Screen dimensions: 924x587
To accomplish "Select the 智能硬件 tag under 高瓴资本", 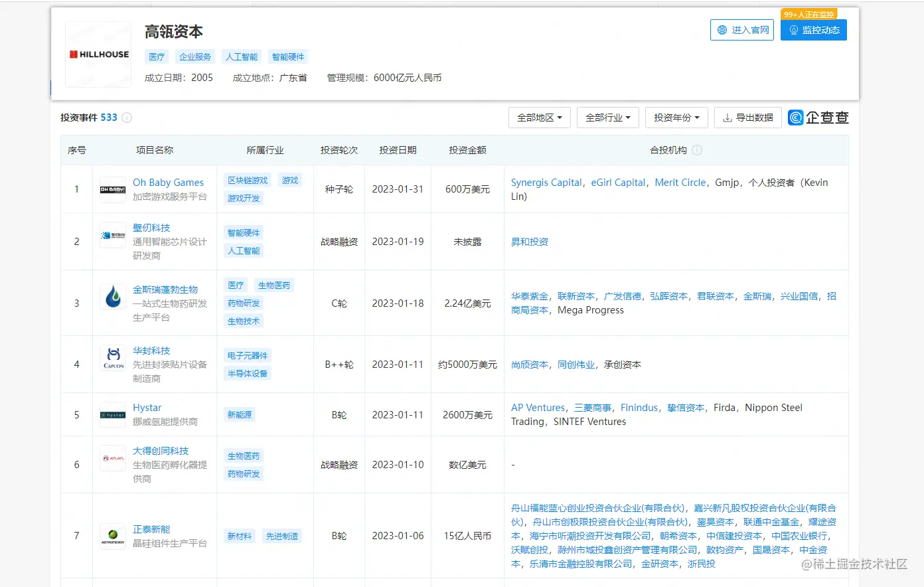I will [x=288, y=57].
